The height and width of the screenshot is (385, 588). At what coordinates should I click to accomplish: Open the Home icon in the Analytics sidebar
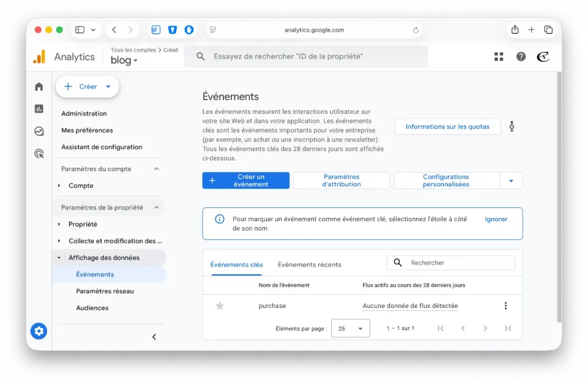(38, 86)
